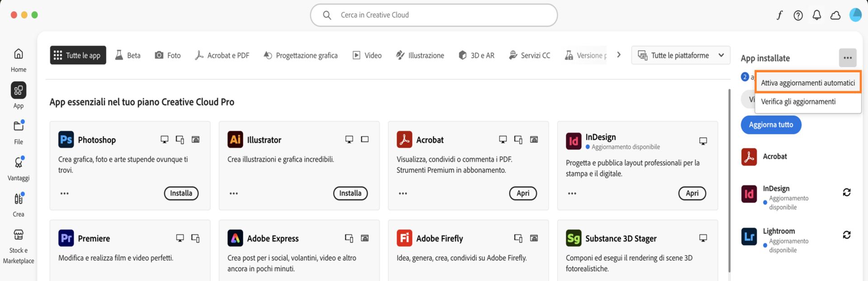Open Tutte le piattaforme dropdown
The width and height of the screenshot is (868, 281).
681,55
